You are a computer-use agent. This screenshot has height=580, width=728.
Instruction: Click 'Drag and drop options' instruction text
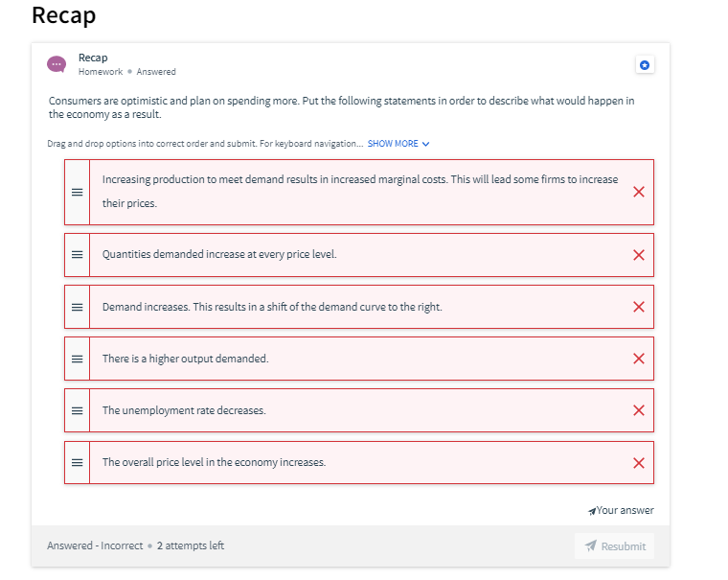tap(205, 144)
